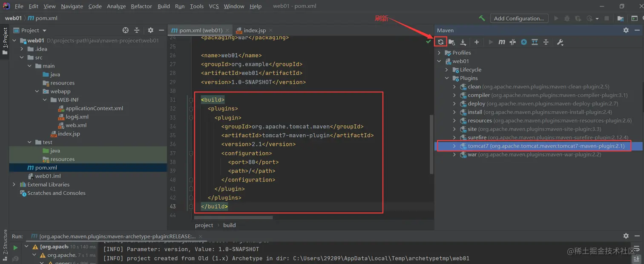644x264 pixels.
Task: Open the Navigate menu
Action: coord(72,6)
